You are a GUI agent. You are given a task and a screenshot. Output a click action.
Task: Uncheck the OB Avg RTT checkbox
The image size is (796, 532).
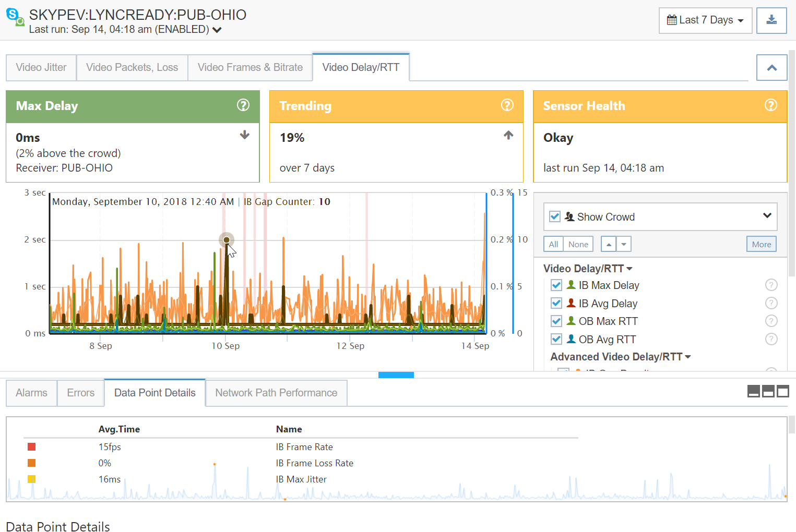point(556,339)
